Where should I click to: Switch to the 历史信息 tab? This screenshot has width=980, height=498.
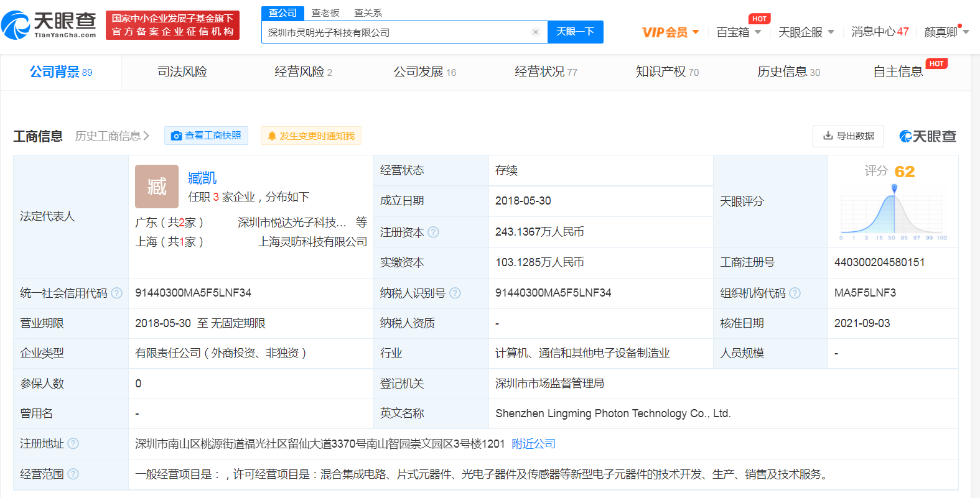tap(789, 72)
